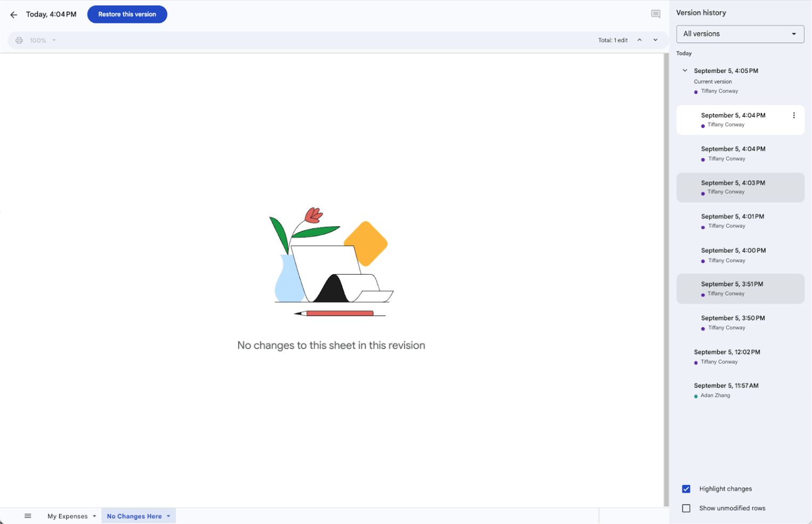Open the 100% zoom dropdown

pyautogui.click(x=43, y=41)
